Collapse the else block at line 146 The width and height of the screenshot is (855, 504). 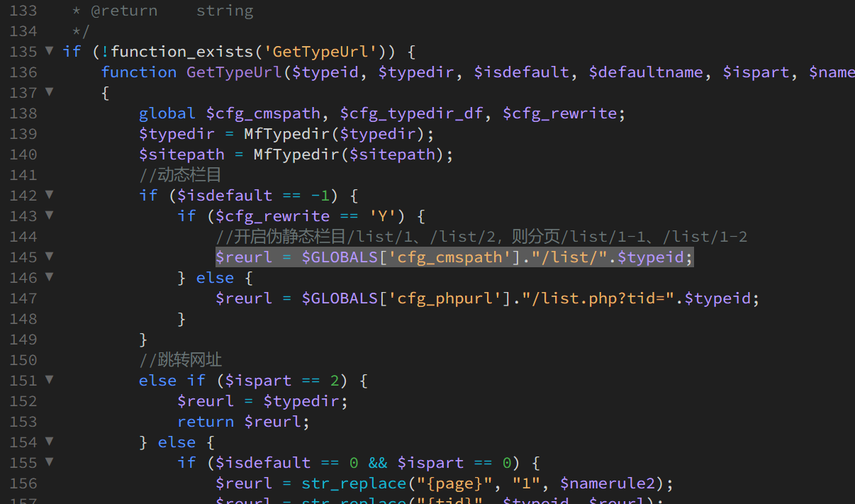(49, 276)
